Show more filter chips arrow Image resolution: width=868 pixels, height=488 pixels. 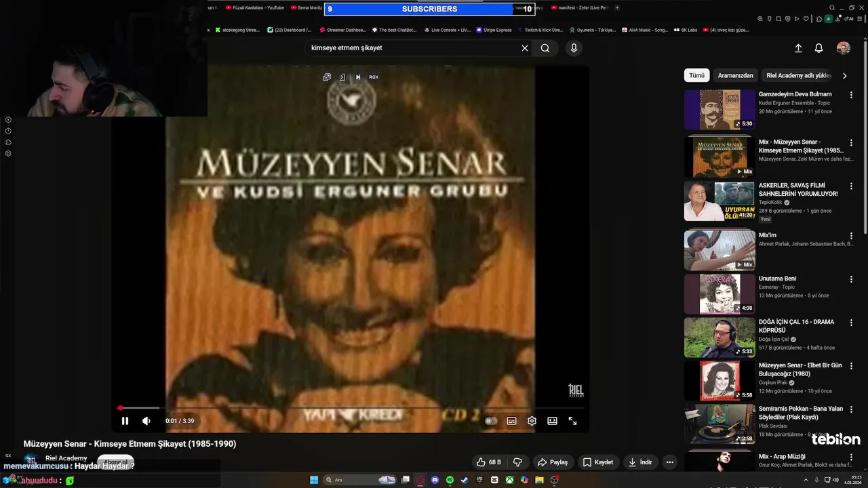coord(844,76)
